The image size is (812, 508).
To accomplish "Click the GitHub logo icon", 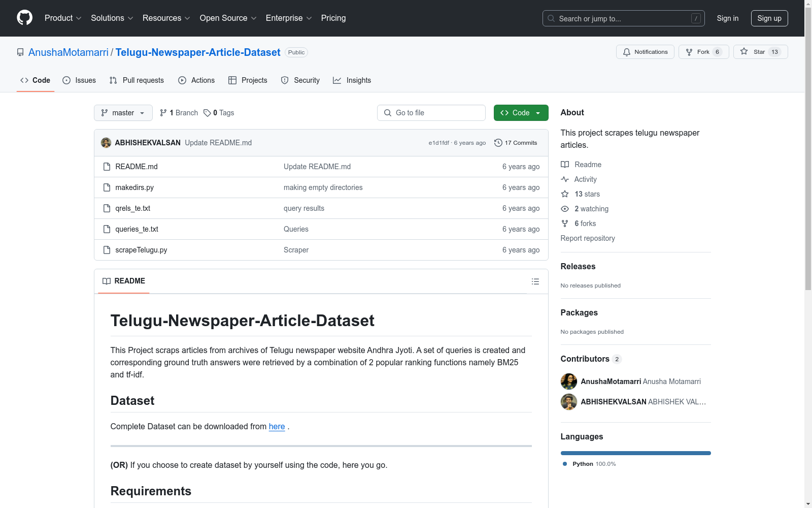I will click(24, 18).
